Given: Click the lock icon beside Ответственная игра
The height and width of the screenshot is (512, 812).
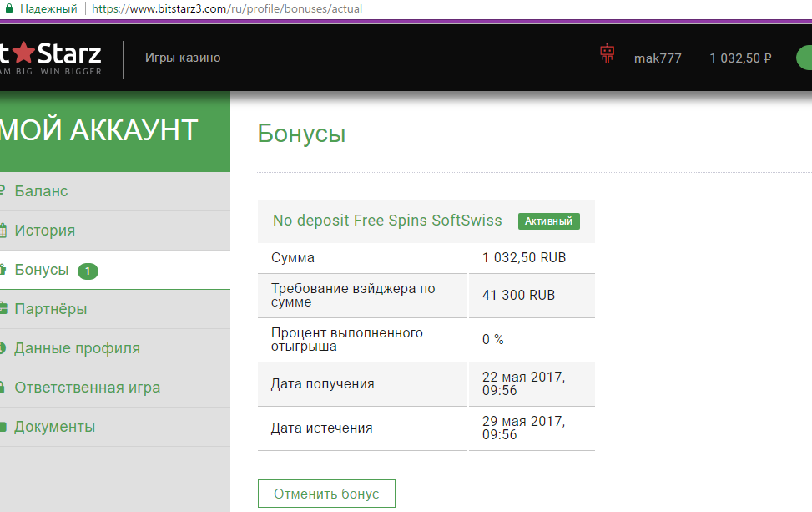Looking at the screenshot, I should tap(3, 388).
